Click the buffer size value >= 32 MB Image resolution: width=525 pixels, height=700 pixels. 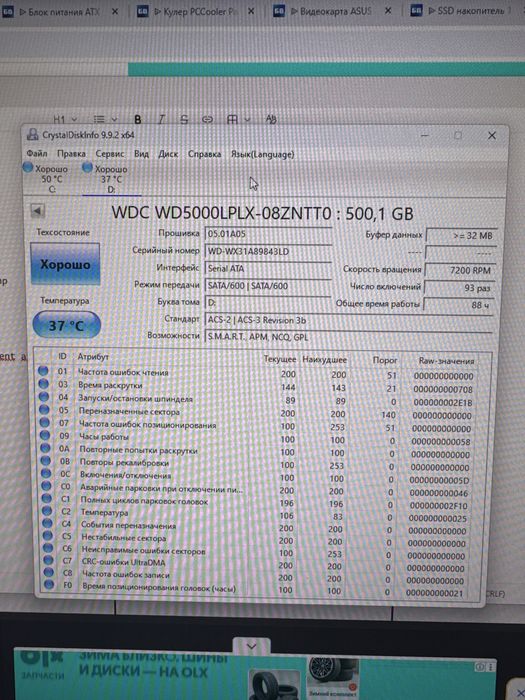(461, 235)
